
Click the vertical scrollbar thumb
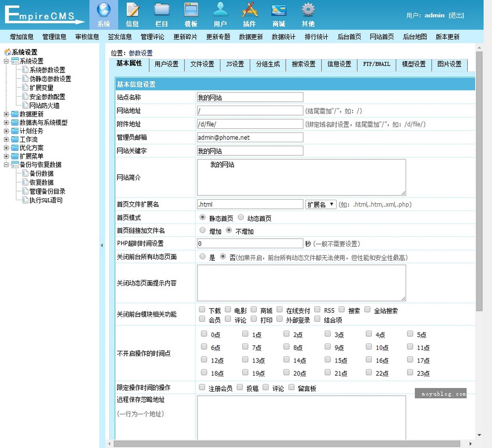pyautogui.click(x=479, y=181)
